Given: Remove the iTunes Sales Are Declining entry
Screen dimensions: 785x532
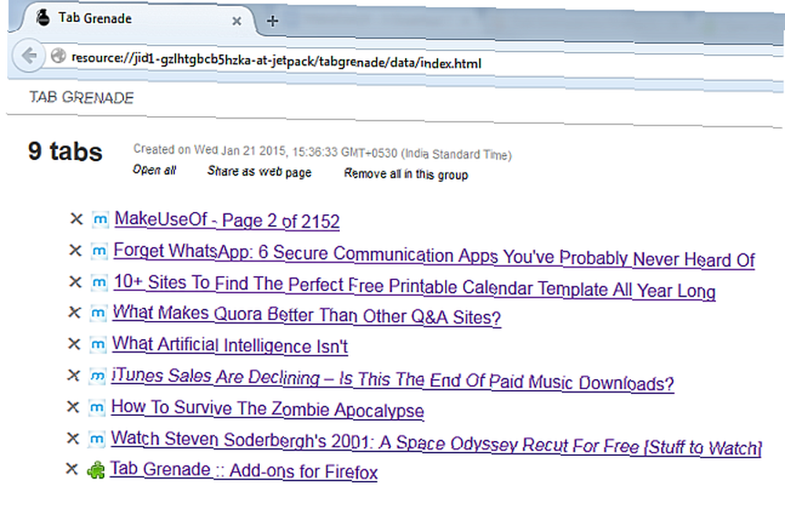Looking at the screenshot, I should tap(73, 375).
